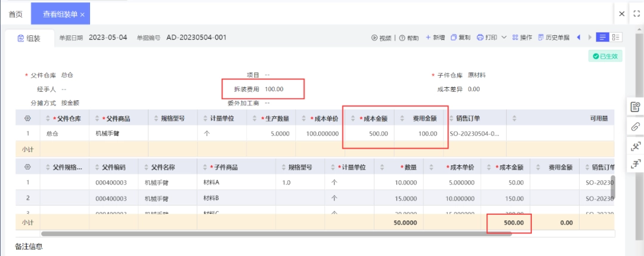
Task: Open the child table column settings gear
Action: click(28, 167)
